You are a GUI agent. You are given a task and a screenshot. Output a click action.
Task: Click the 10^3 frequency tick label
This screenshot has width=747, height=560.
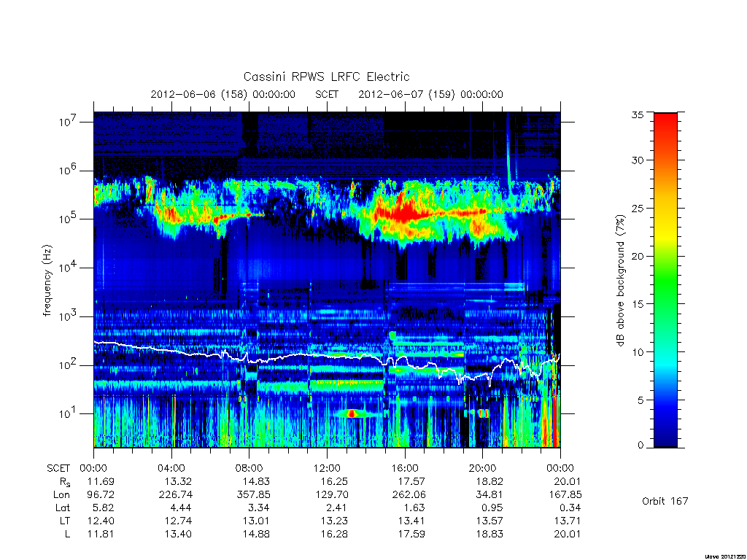pos(69,316)
